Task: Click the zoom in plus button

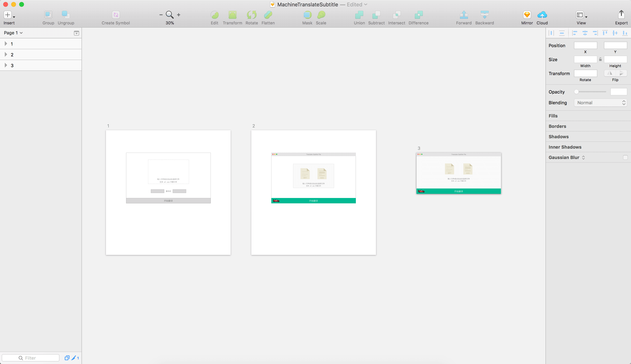Action: click(x=178, y=15)
